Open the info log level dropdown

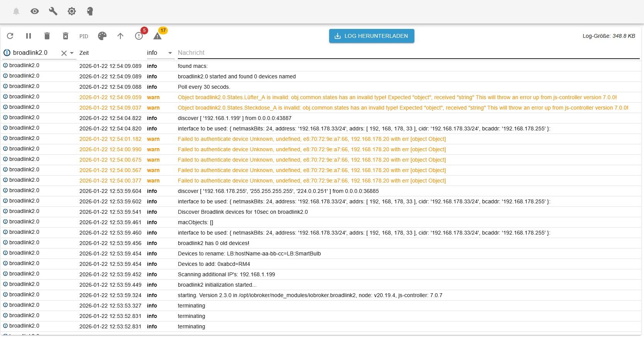point(160,53)
